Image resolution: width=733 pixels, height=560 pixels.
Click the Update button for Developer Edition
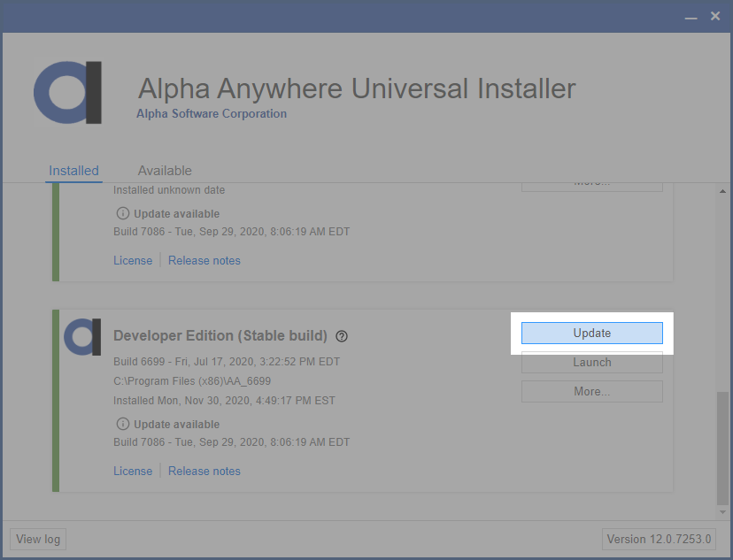pyautogui.click(x=592, y=333)
